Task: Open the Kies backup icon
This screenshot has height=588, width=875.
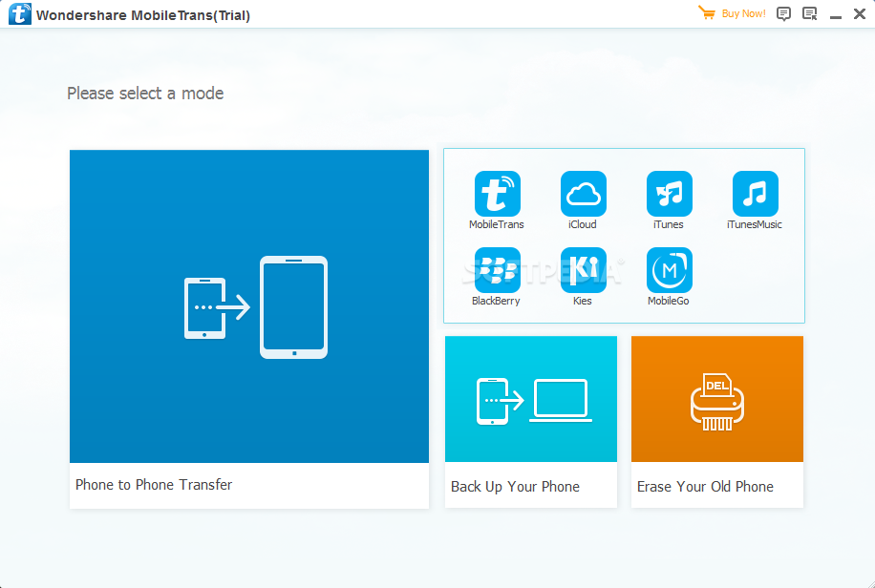Action: (583, 270)
